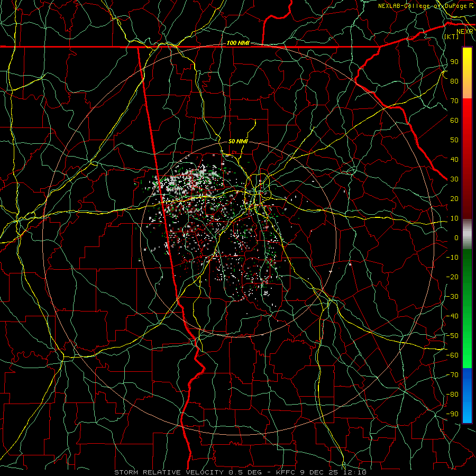Viewport: 476px width, 476px height.
Task: Select the -70 value on the velocity scale
Action: [x=452, y=375]
